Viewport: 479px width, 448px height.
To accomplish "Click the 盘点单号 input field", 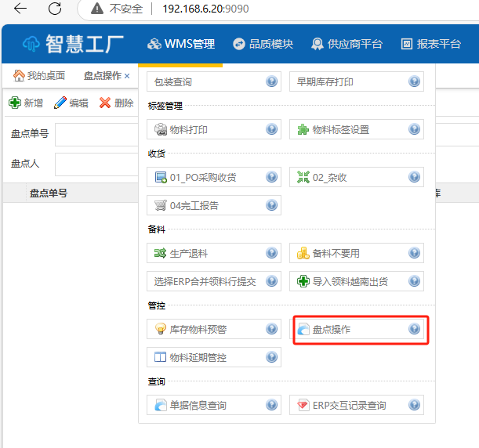I will click(94, 134).
